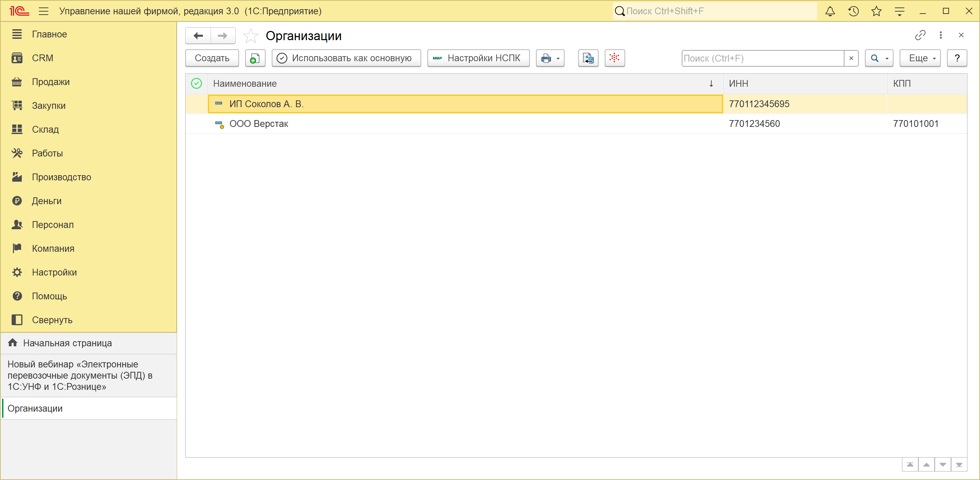
Task: Switch to the Организации open tab
Action: [x=89, y=409]
